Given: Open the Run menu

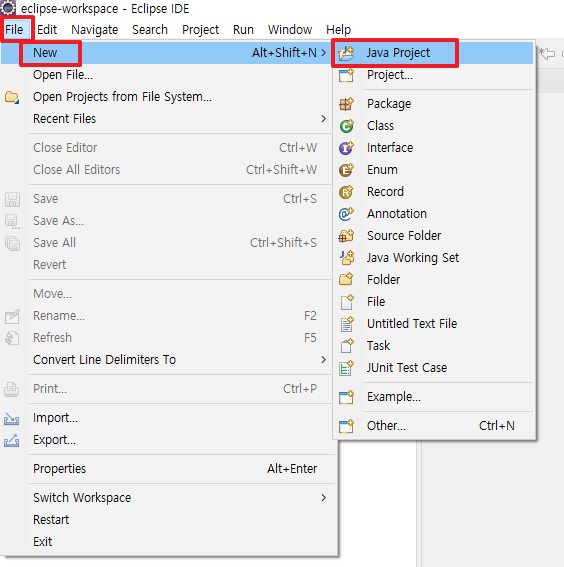Looking at the screenshot, I should (x=243, y=30).
